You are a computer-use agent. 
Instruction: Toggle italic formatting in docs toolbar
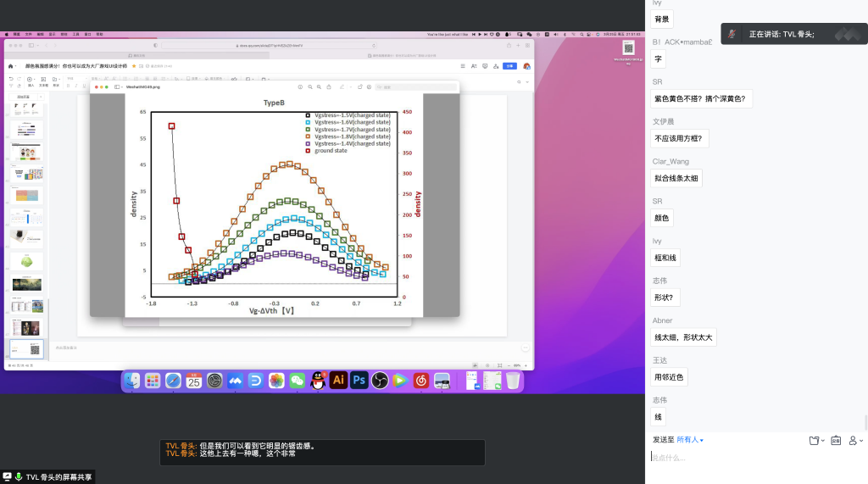(75, 86)
